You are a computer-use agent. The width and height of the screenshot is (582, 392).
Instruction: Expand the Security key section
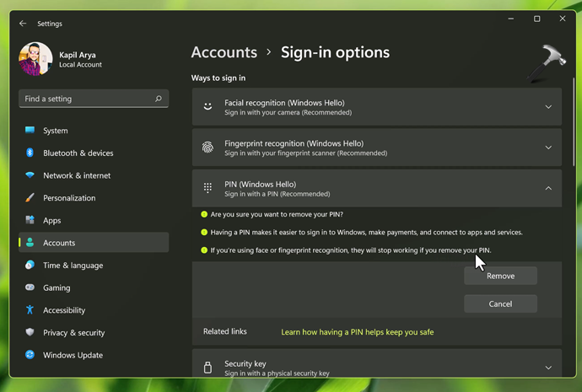[x=548, y=368]
